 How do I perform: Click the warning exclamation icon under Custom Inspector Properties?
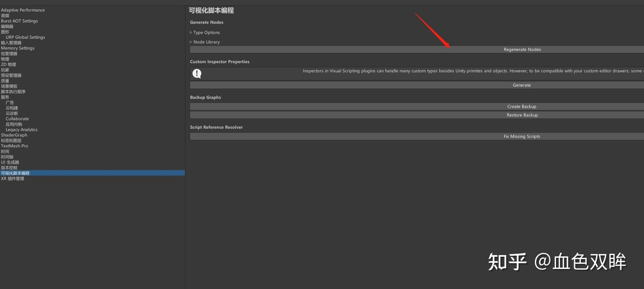[x=197, y=73]
